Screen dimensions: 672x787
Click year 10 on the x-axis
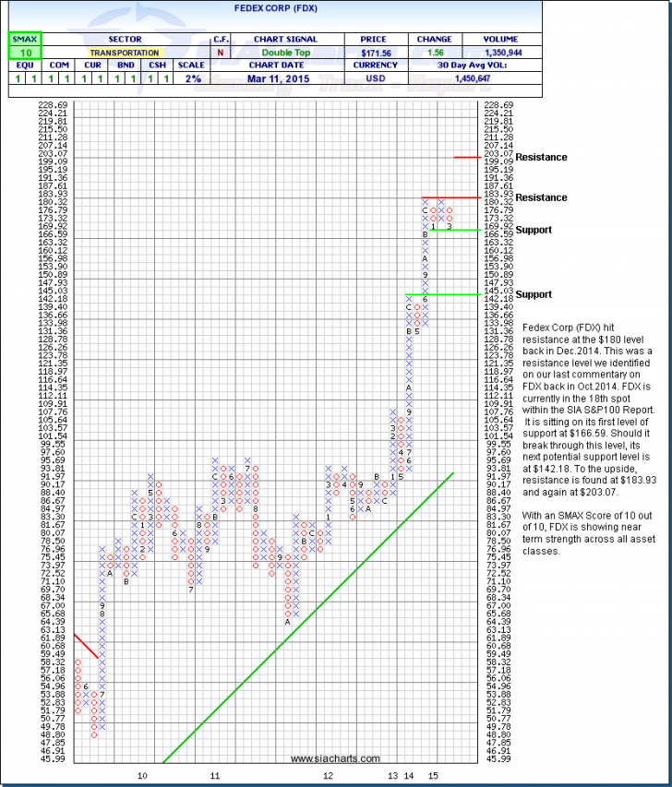142,777
